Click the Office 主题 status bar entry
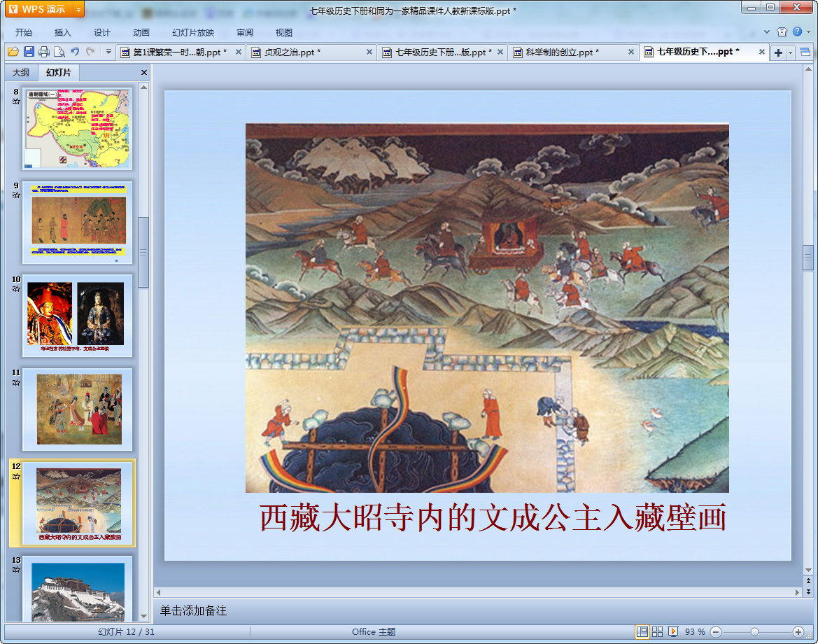 374,632
